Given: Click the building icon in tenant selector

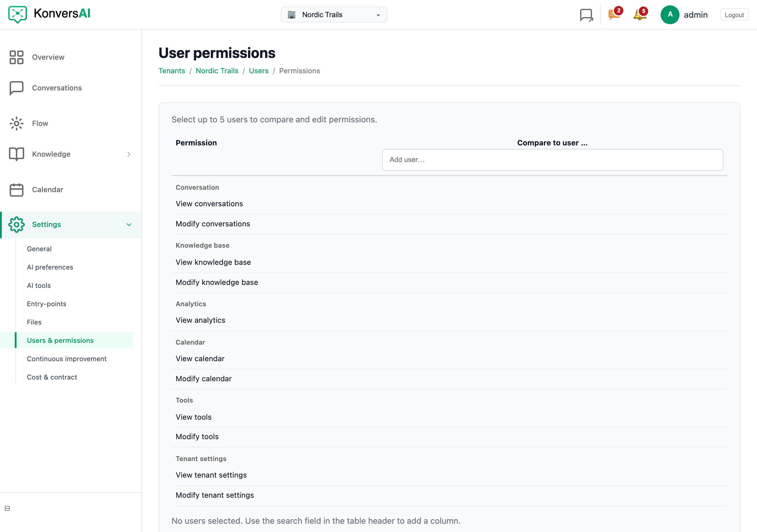Looking at the screenshot, I should point(292,15).
